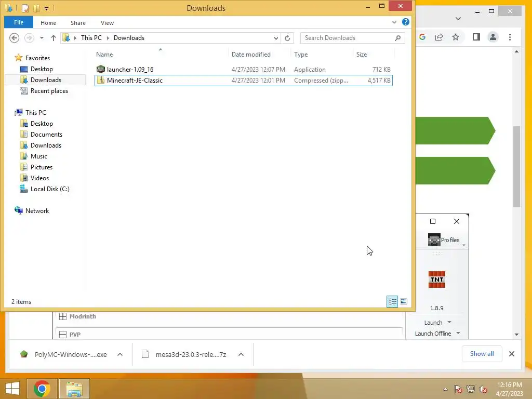Open Documents under This PC

[46, 135]
